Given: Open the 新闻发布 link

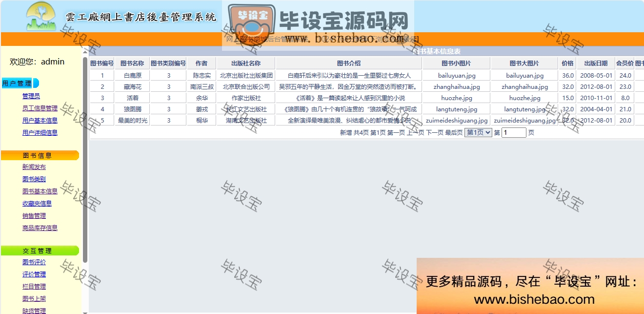Looking at the screenshot, I should 34,167.
